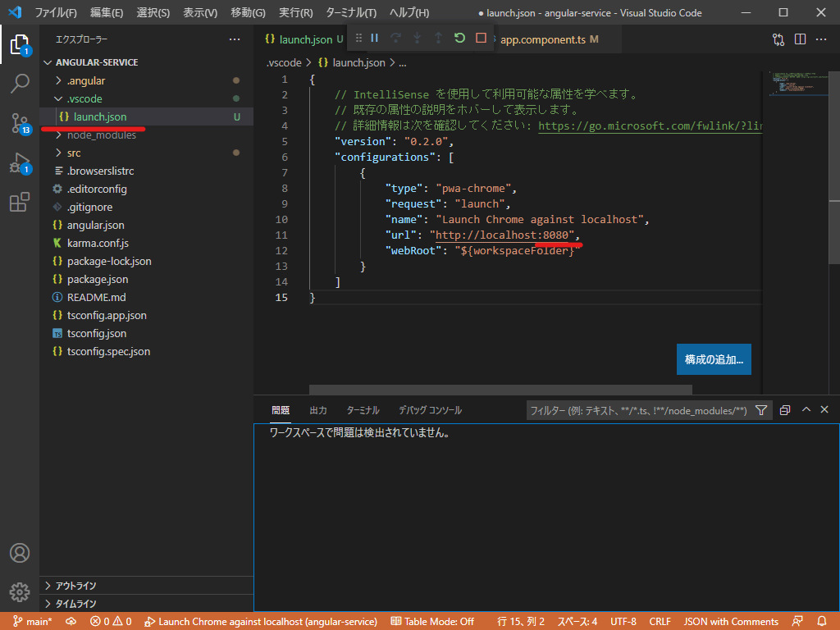Viewport: 840px width, 630px height.
Task: Click Launch Chrome against localhost status item
Action: [261, 622]
